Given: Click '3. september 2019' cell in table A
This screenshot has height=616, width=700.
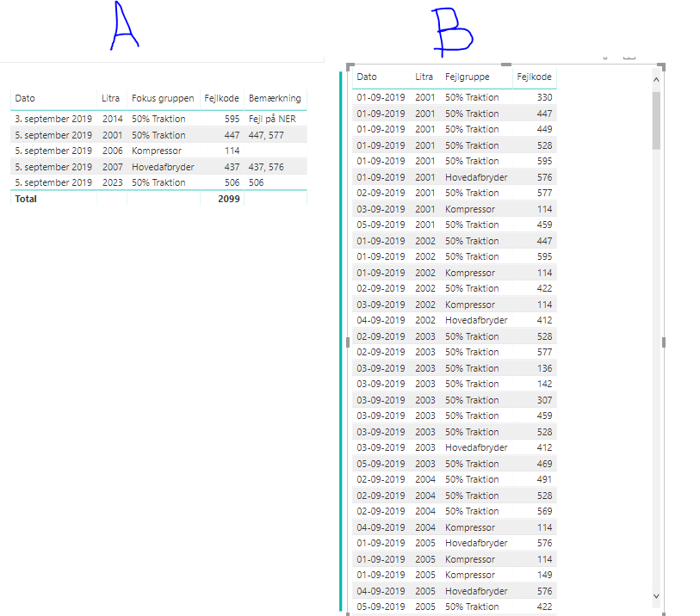Looking at the screenshot, I should click(53, 119).
